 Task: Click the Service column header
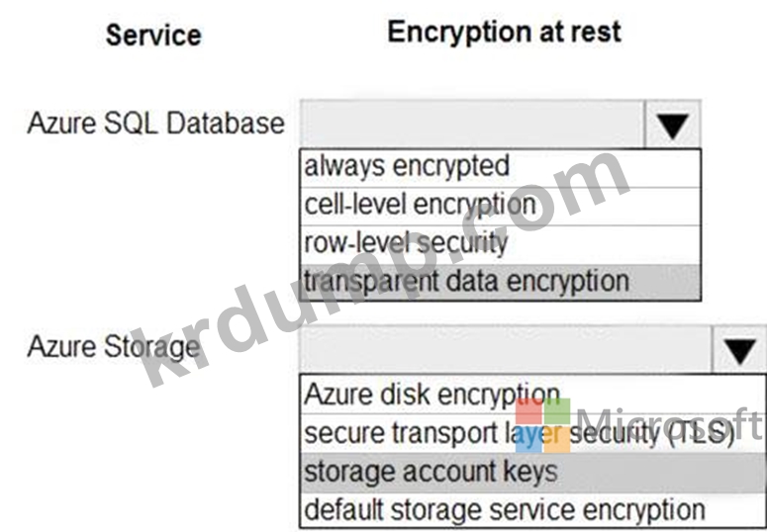click(153, 36)
